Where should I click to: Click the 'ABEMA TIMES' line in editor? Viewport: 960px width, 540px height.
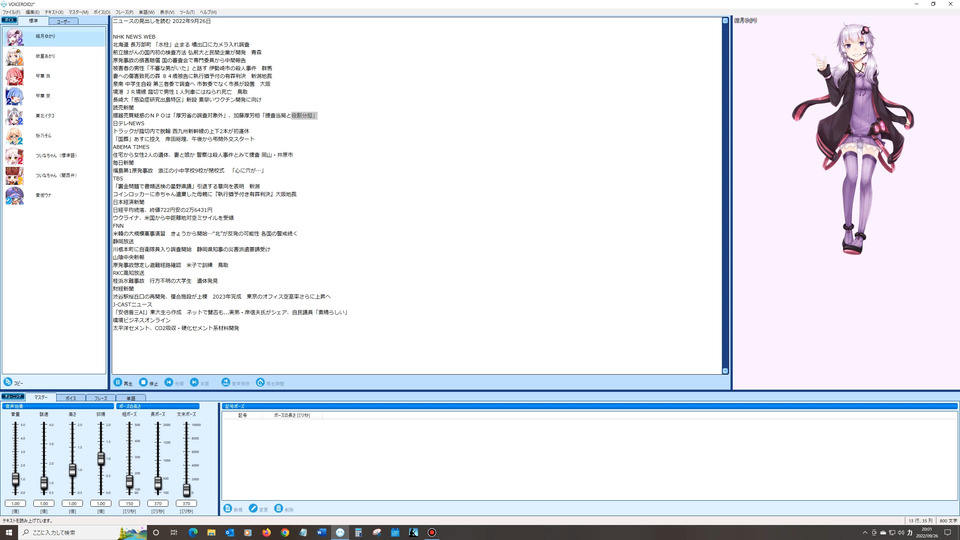click(131, 147)
